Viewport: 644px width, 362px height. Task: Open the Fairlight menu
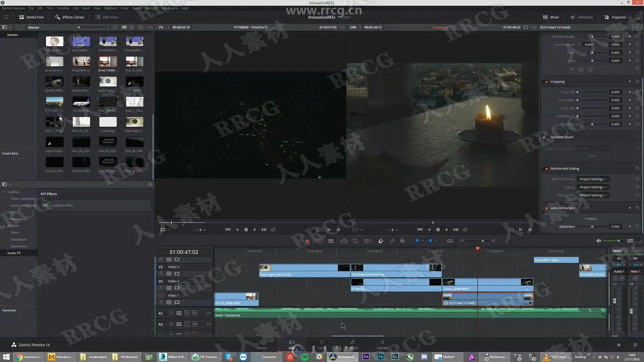(152, 8)
